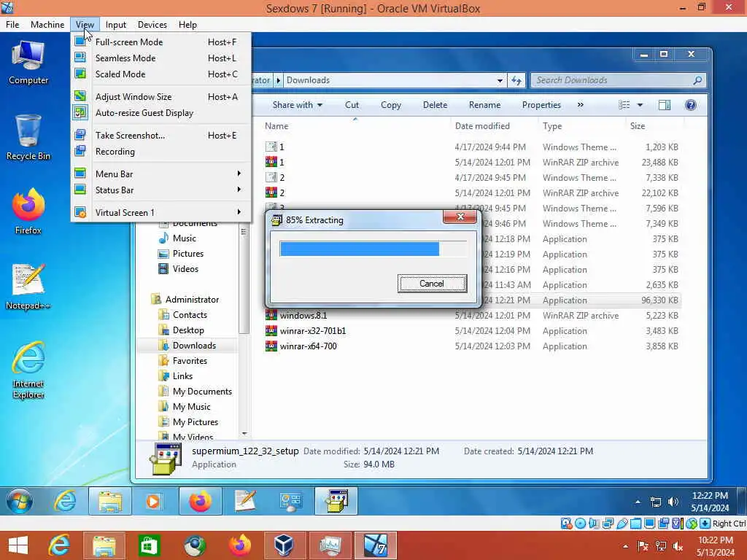Image resolution: width=747 pixels, height=560 pixels.
Task: Open Internet Explorer desktop shortcut
Action: [28, 370]
